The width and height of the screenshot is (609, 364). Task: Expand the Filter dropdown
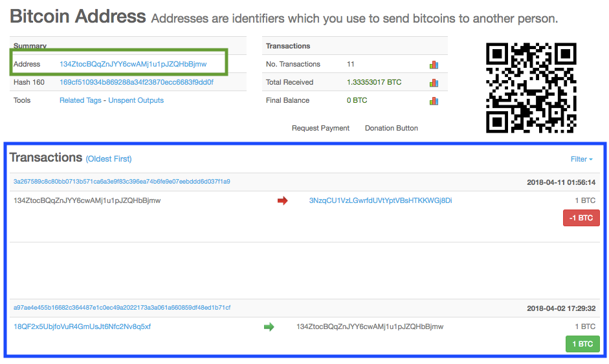tap(581, 159)
